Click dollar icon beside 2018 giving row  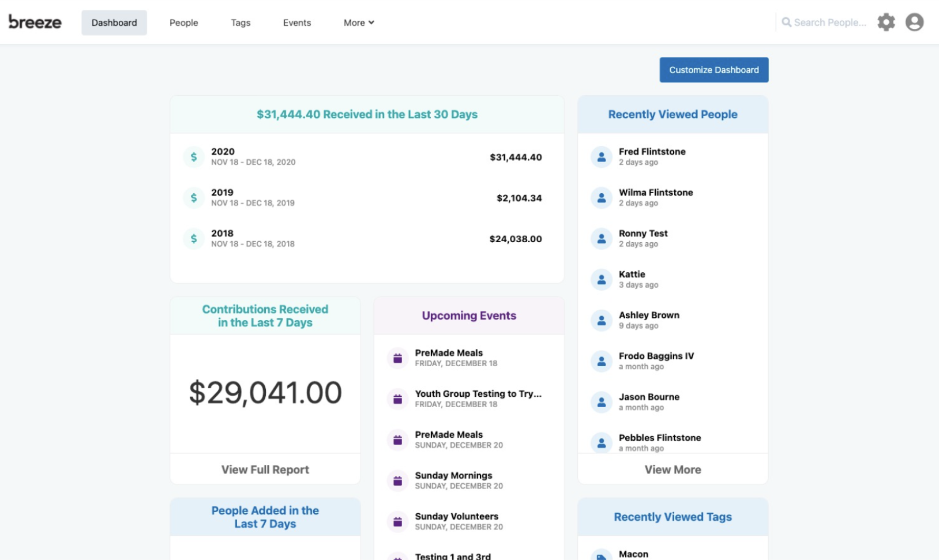click(194, 239)
